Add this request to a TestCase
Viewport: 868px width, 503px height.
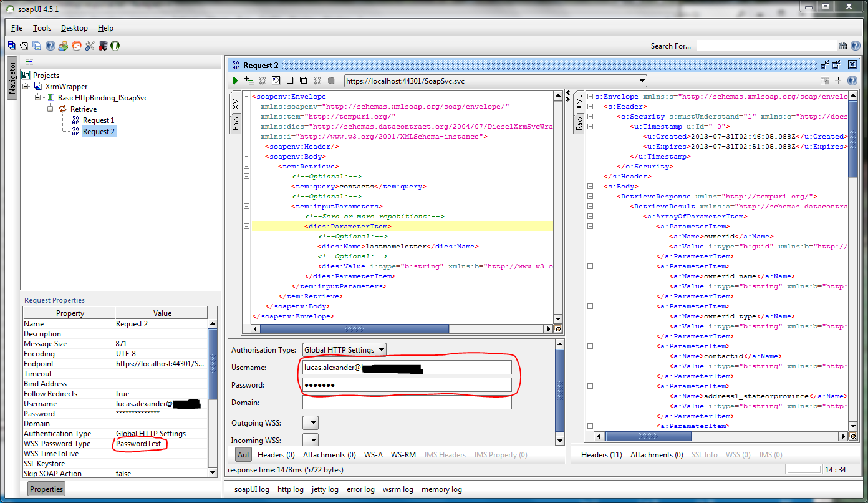tap(249, 81)
